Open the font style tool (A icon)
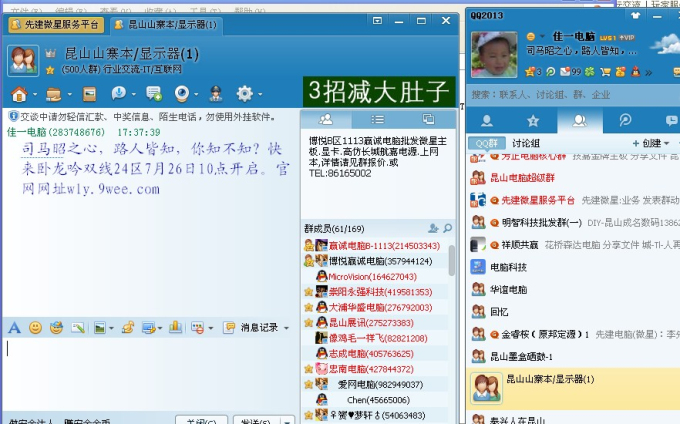 [14, 327]
